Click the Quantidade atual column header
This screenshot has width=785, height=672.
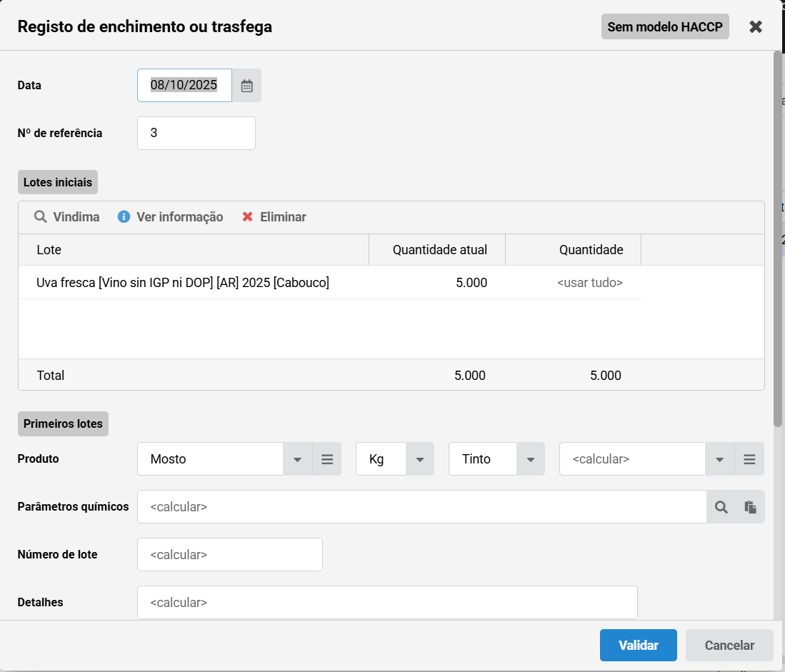[x=437, y=250]
